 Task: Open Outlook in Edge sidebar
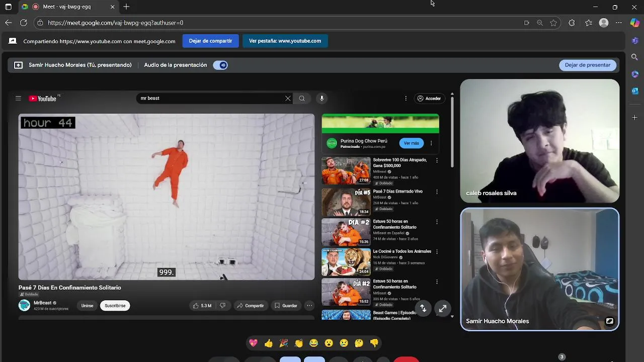pyautogui.click(x=635, y=91)
